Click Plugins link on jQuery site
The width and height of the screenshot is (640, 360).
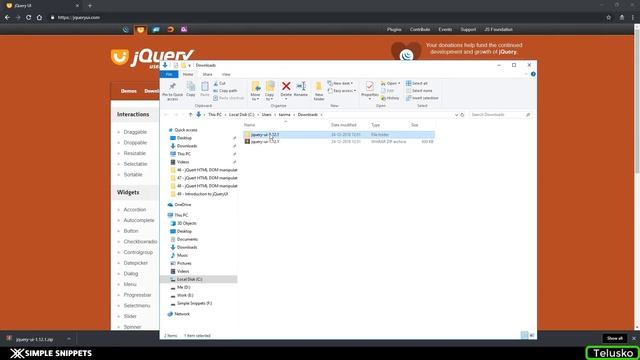pyautogui.click(x=394, y=29)
